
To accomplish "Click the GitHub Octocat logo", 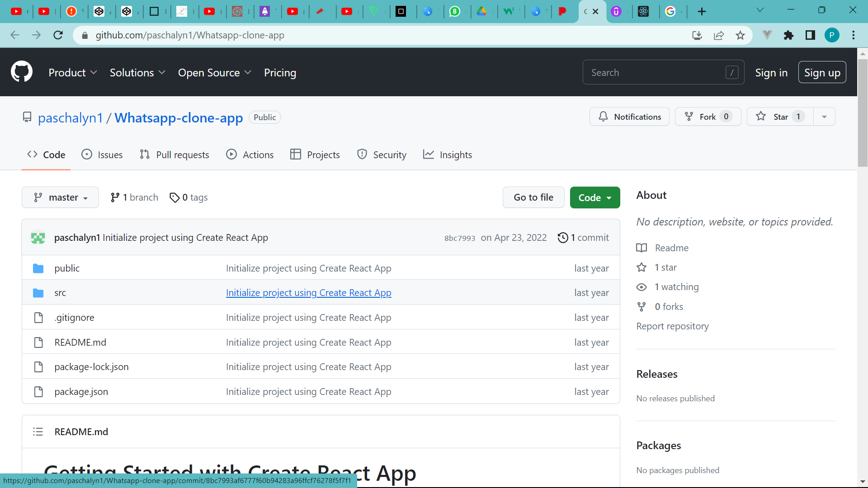I will [22, 72].
